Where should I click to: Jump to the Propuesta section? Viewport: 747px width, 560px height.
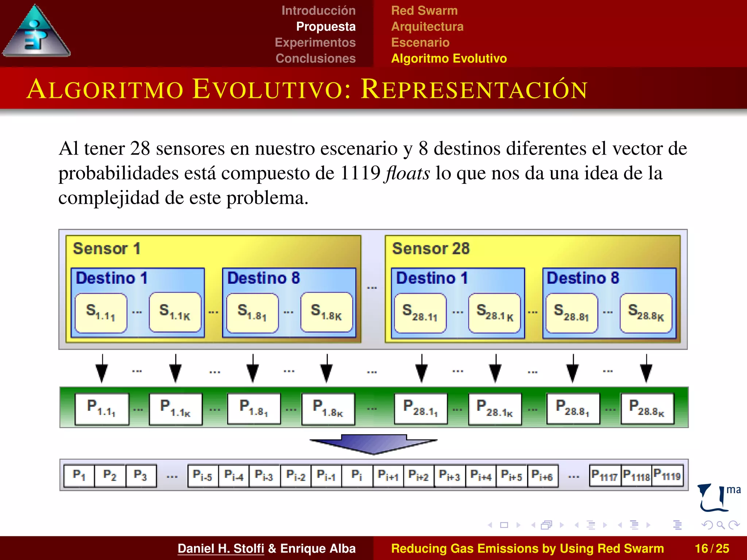click(326, 27)
